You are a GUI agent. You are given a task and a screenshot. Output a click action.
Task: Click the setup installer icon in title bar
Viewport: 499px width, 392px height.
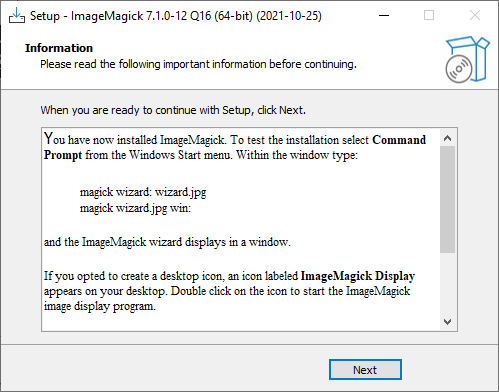pos(17,16)
